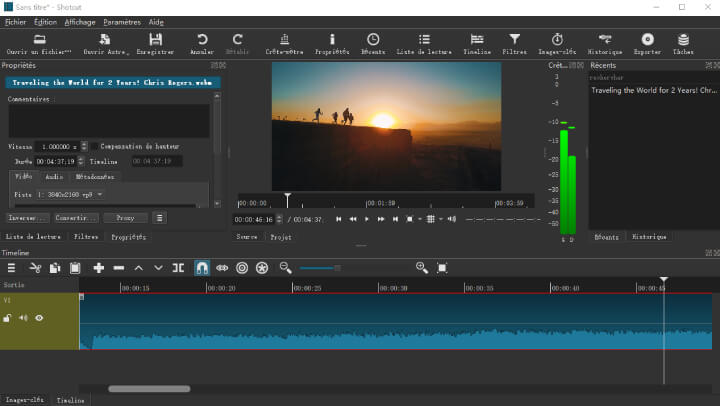
Task: Click the timeline zoom slider
Action: (320, 268)
